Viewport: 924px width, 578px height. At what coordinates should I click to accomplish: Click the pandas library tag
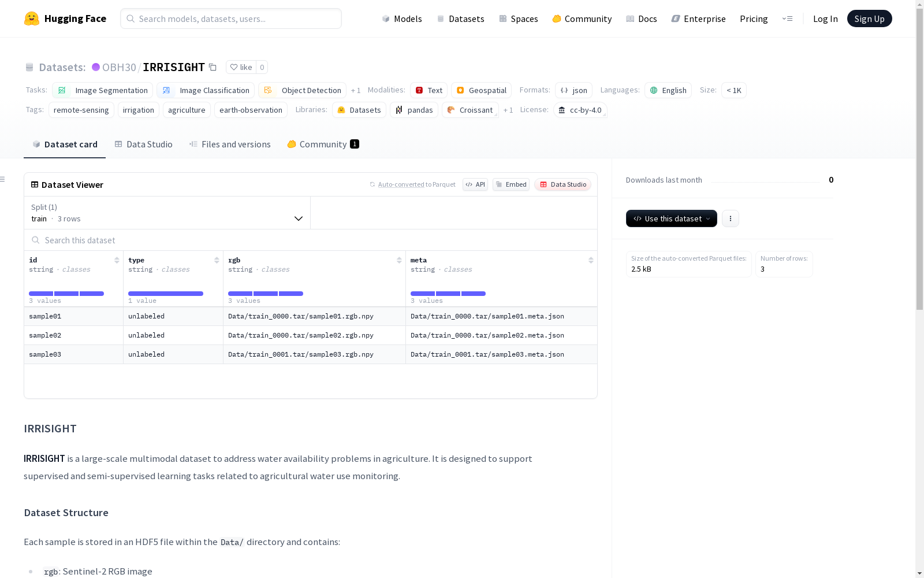pyautogui.click(x=414, y=110)
